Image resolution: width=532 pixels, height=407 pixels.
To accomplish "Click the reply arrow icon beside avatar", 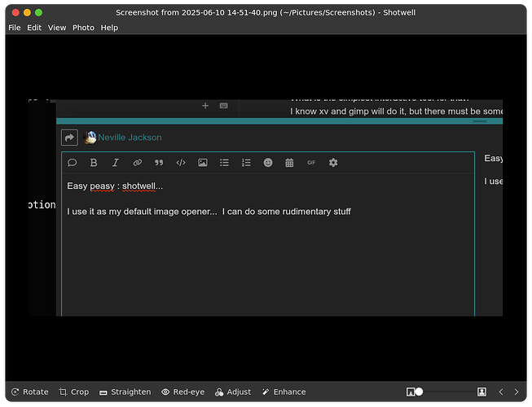I will tap(69, 138).
